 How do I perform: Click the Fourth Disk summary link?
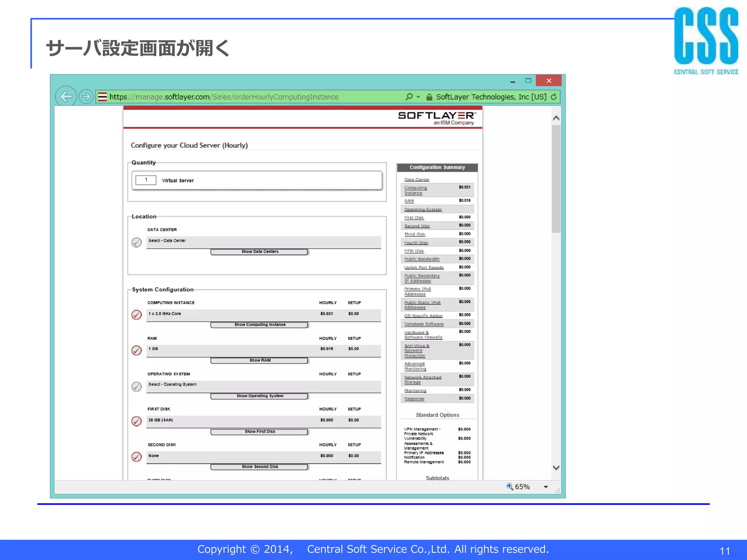[x=416, y=243]
